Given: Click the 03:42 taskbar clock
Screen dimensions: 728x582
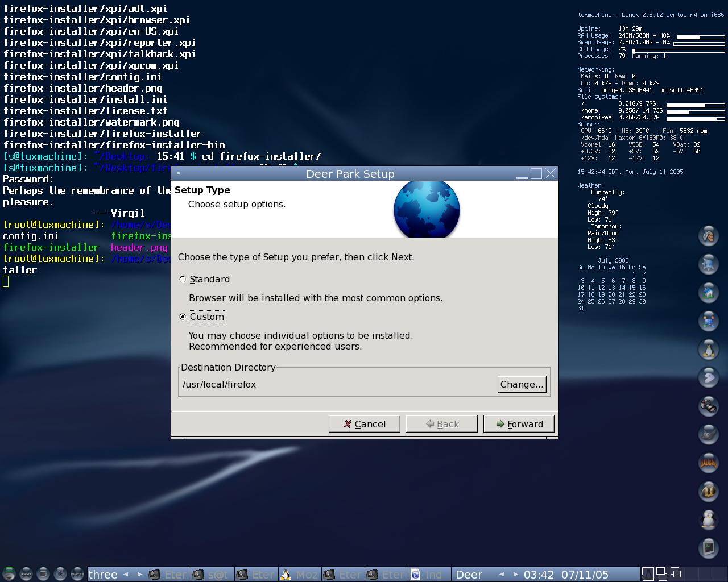Looking at the screenshot, I should pos(539,575).
